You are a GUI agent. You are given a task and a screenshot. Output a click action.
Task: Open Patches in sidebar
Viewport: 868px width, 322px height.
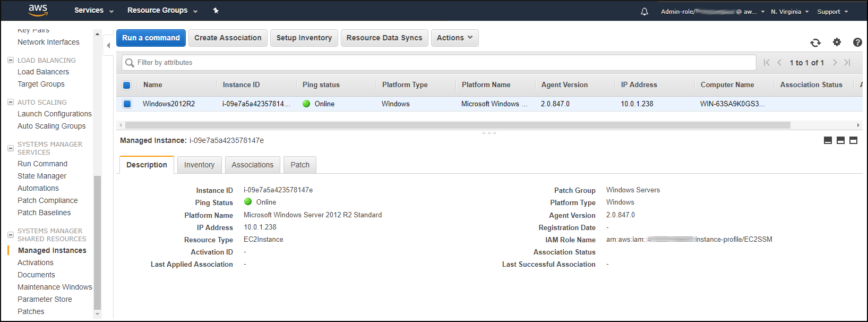point(31,311)
